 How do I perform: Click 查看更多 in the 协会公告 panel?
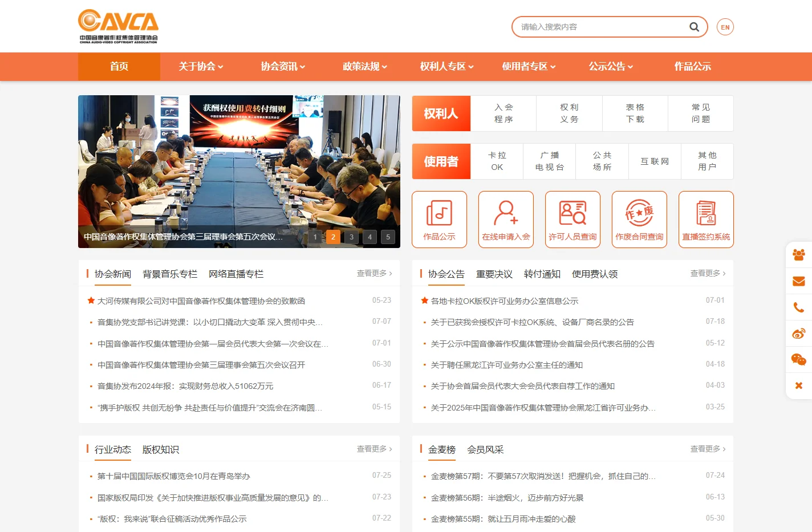point(708,274)
